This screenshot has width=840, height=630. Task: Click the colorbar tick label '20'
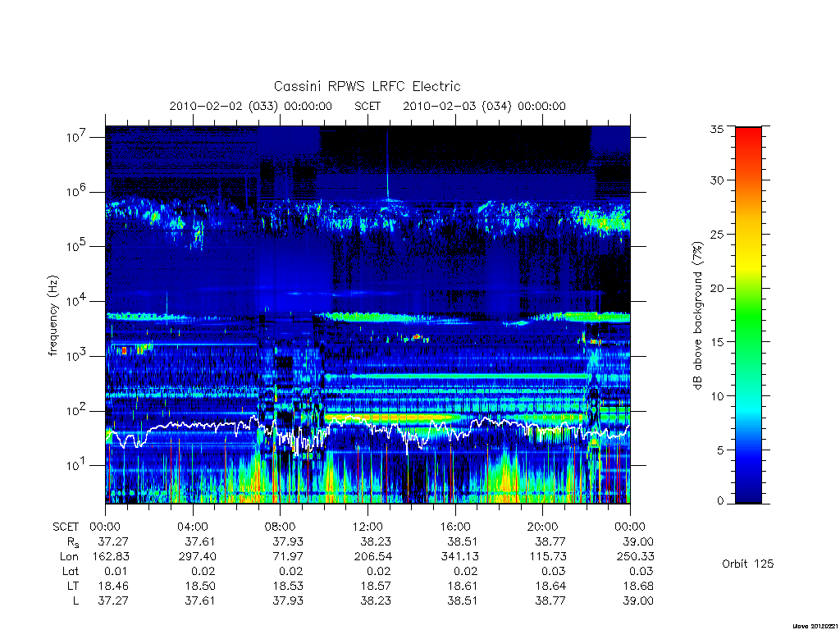coord(717,288)
